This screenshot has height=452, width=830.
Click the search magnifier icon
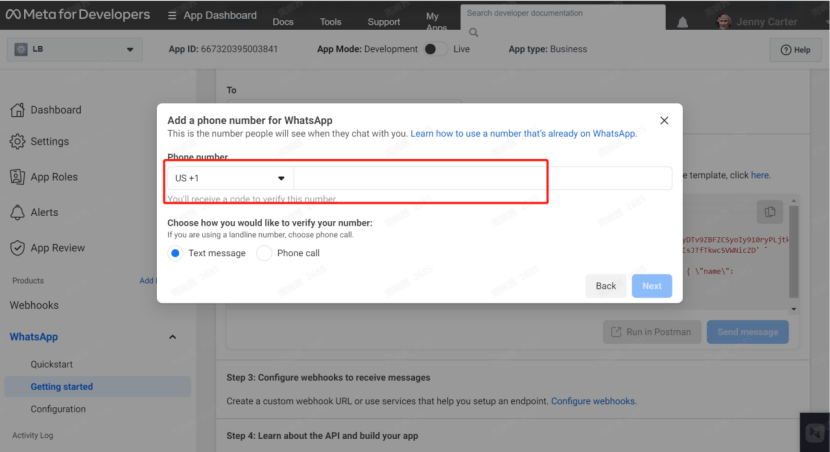(473, 32)
